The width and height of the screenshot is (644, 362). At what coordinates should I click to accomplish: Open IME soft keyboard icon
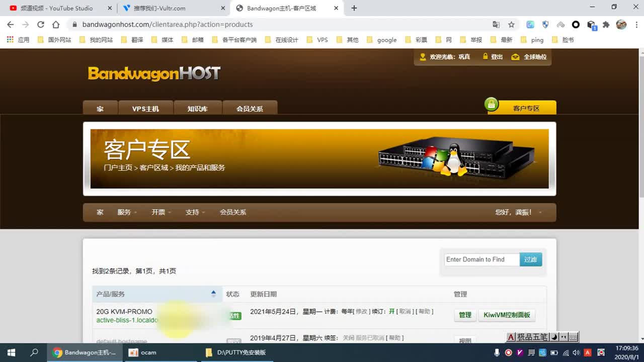(x=573, y=337)
